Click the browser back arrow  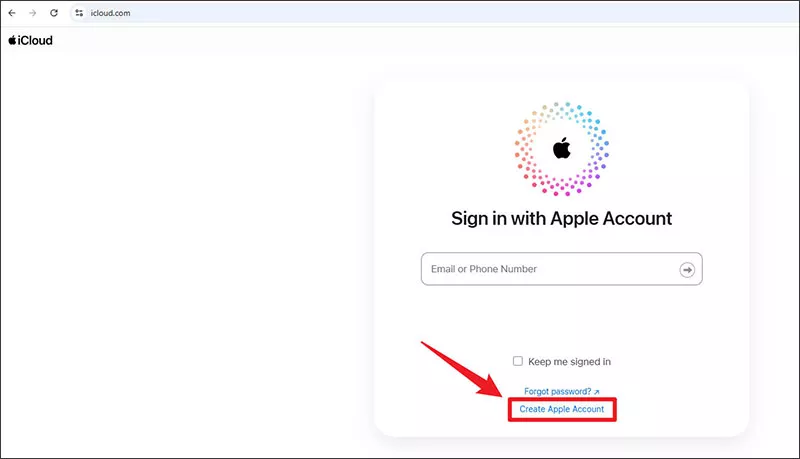tap(11, 12)
